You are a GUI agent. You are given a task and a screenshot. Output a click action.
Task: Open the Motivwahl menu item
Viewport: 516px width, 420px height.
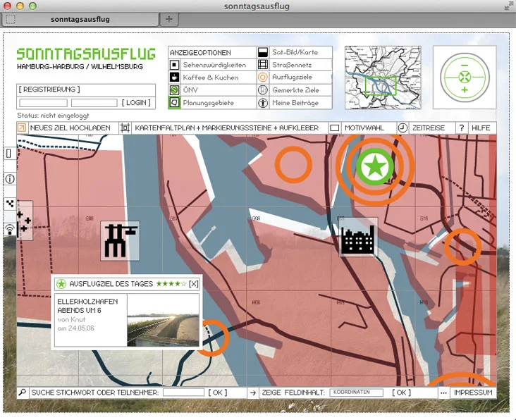click(364, 128)
